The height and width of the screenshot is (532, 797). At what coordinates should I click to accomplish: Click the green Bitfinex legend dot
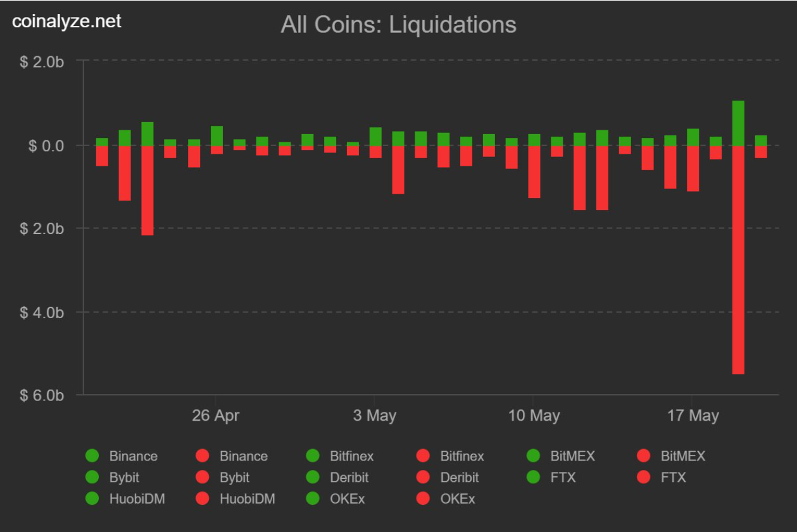click(313, 455)
